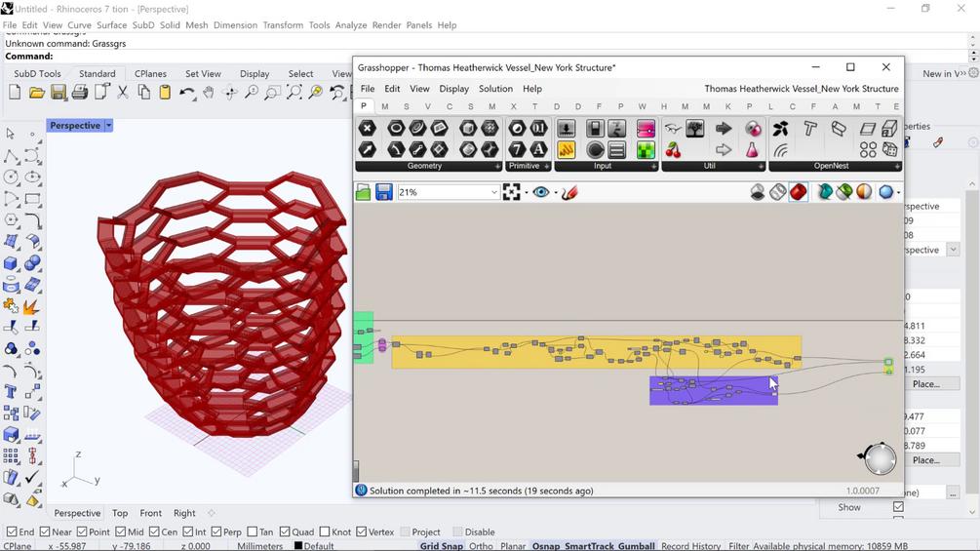This screenshot has height=551, width=980.
Task: Select the Circle tool in Rhino left sidebar
Action: pos(11,177)
